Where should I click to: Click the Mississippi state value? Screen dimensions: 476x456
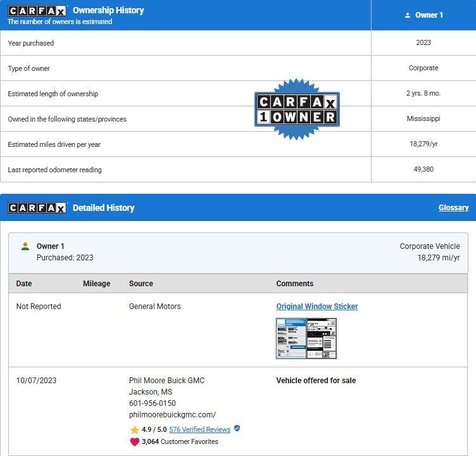pyautogui.click(x=423, y=118)
